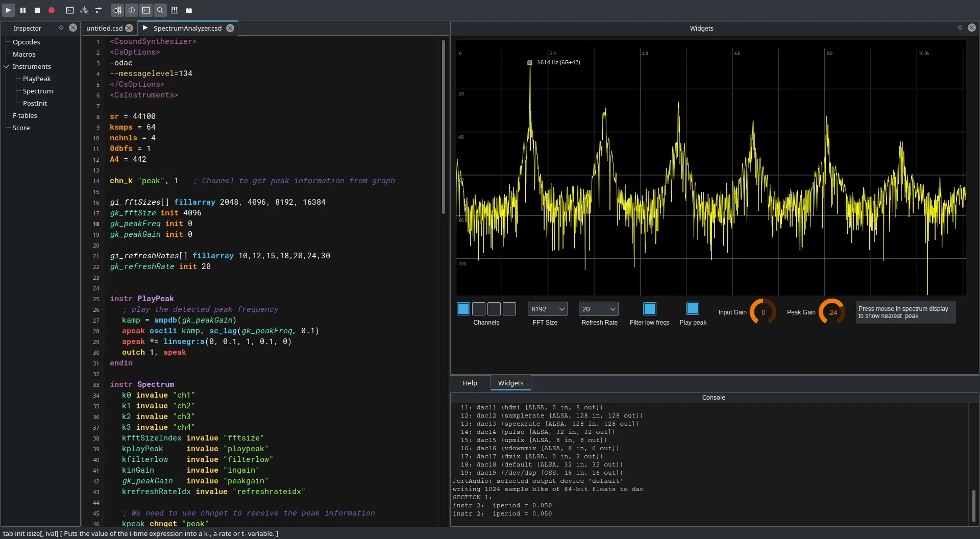Close the Inspector panel
This screenshot has width=980, height=539.
pos(73,28)
